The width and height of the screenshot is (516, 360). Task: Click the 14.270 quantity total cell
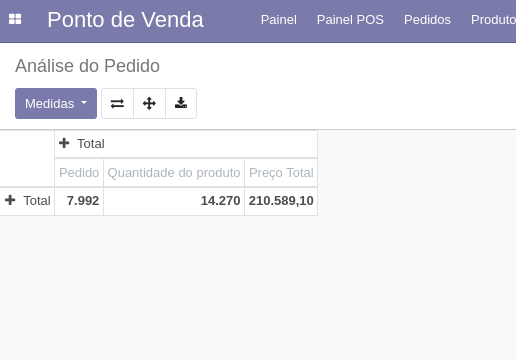tap(174, 201)
